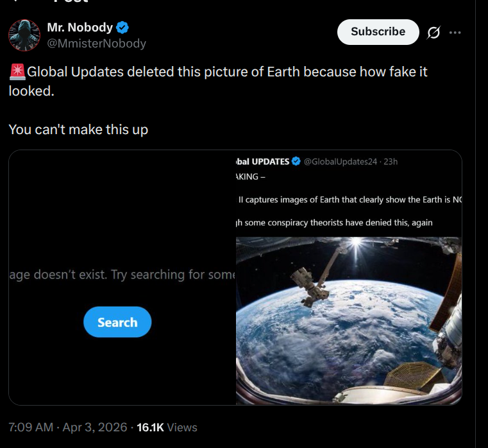Click the "doesn't exist. Try searching" message

[x=122, y=275]
